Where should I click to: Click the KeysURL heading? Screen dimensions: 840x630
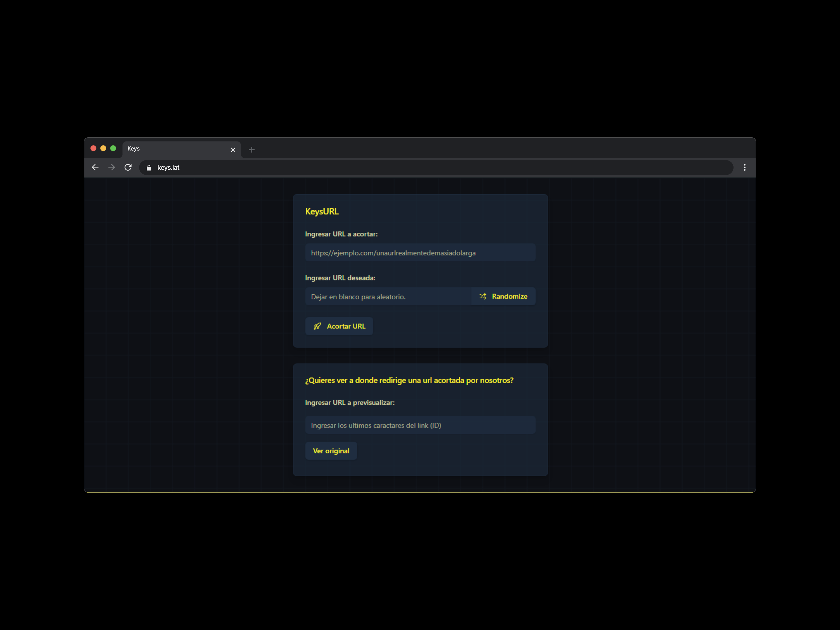(x=322, y=211)
